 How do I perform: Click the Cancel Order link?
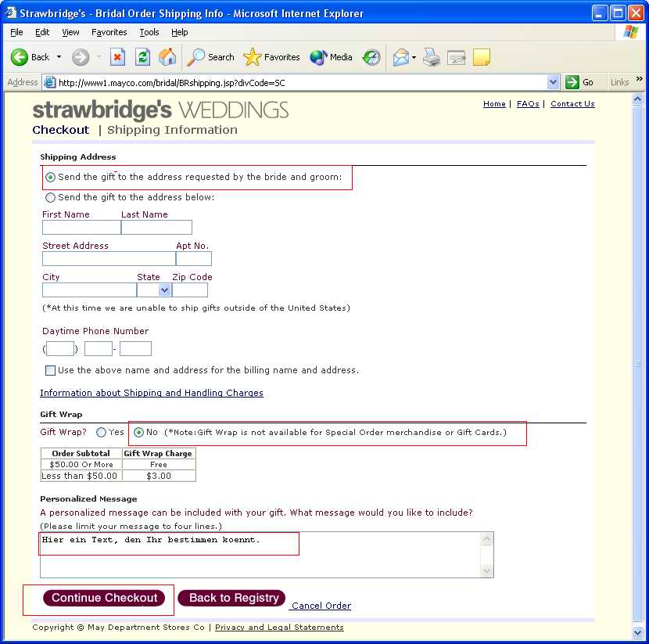pos(321,606)
